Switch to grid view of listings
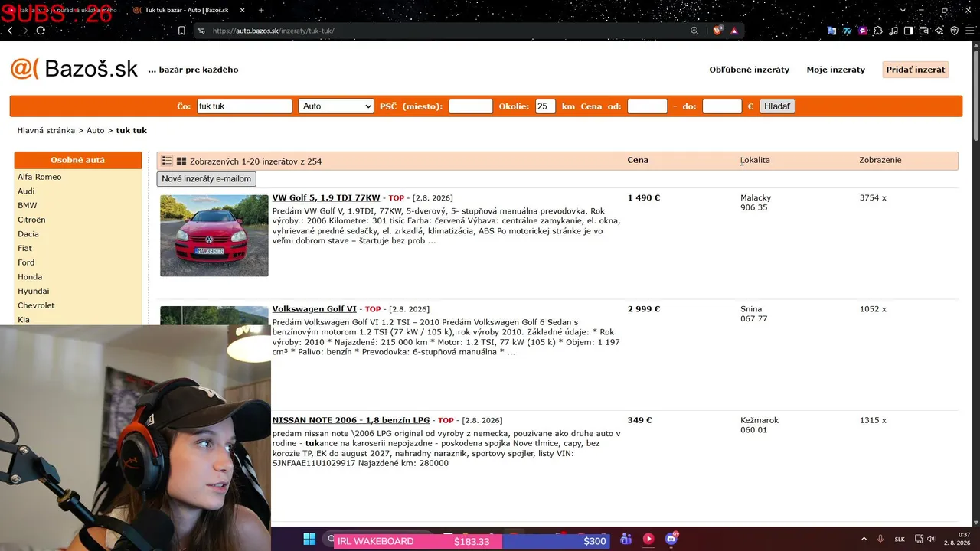Screen dimensions: 980x551 tap(181, 161)
